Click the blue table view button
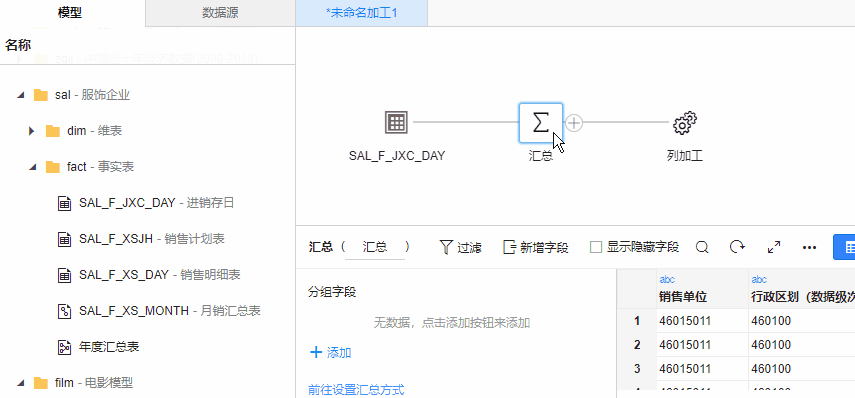855x398 pixels. [x=845, y=248]
